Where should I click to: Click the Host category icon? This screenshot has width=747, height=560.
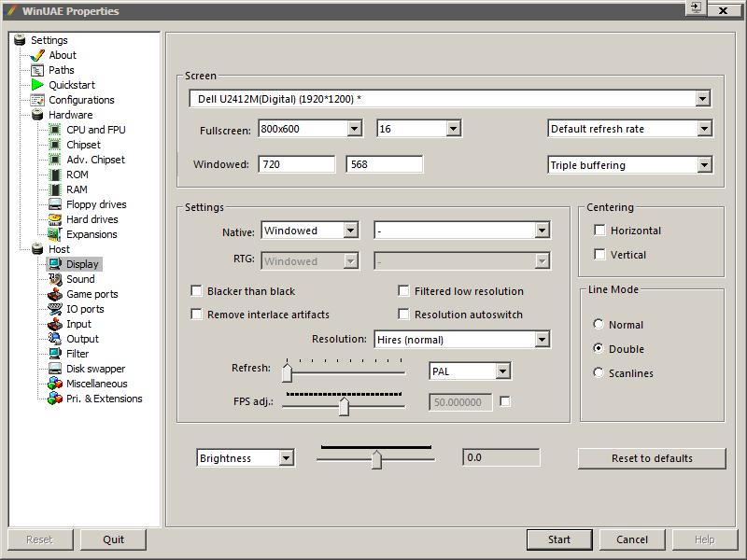pyautogui.click(x=37, y=249)
